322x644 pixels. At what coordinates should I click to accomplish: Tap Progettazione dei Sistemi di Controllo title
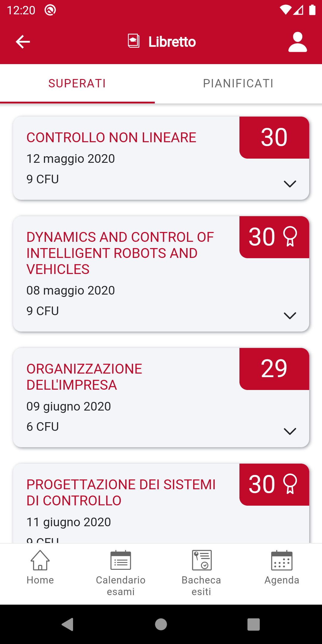121,492
